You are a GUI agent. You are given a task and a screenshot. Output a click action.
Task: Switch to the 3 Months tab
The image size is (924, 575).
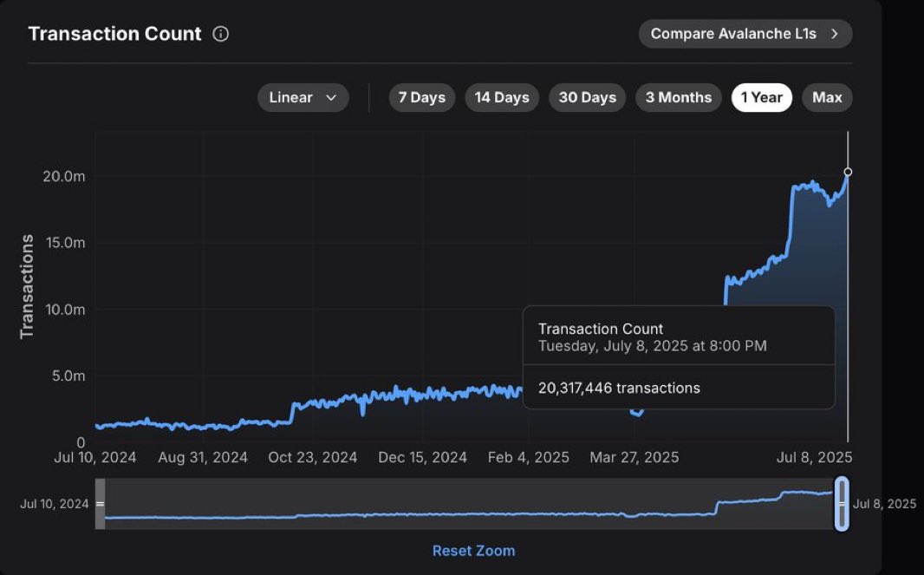(x=679, y=97)
